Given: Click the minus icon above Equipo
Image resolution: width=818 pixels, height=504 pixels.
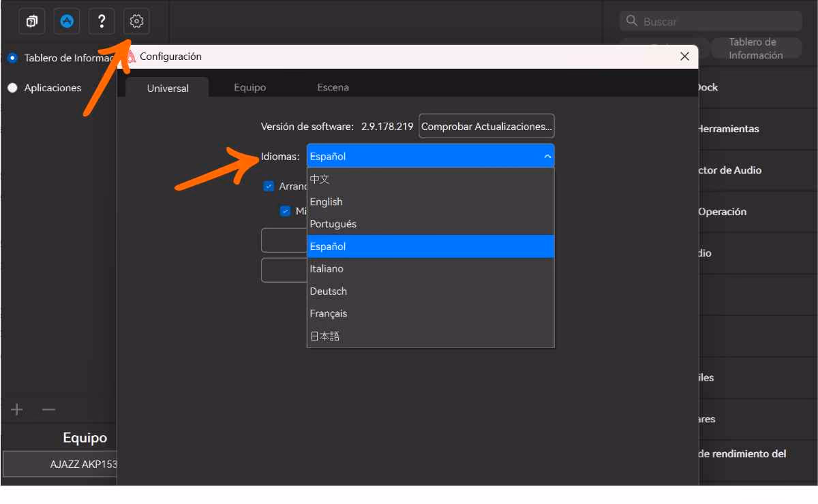Looking at the screenshot, I should [48, 409].
